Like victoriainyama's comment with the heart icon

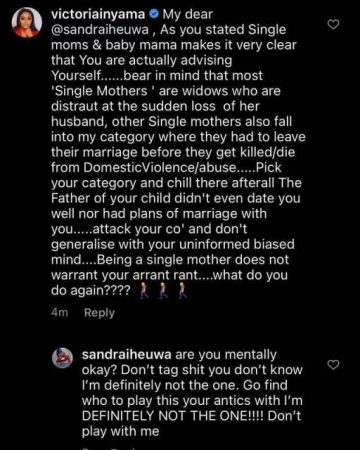(333, 24)
